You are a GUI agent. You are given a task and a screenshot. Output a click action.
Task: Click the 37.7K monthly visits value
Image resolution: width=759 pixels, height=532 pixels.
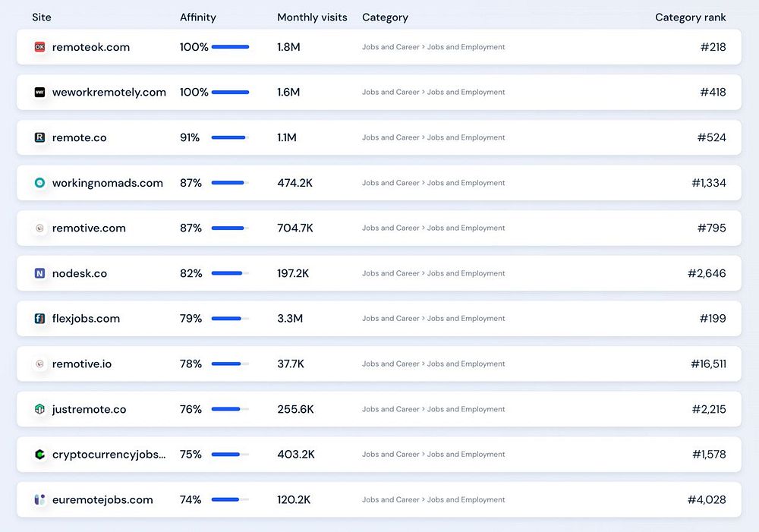pos(291,364)
